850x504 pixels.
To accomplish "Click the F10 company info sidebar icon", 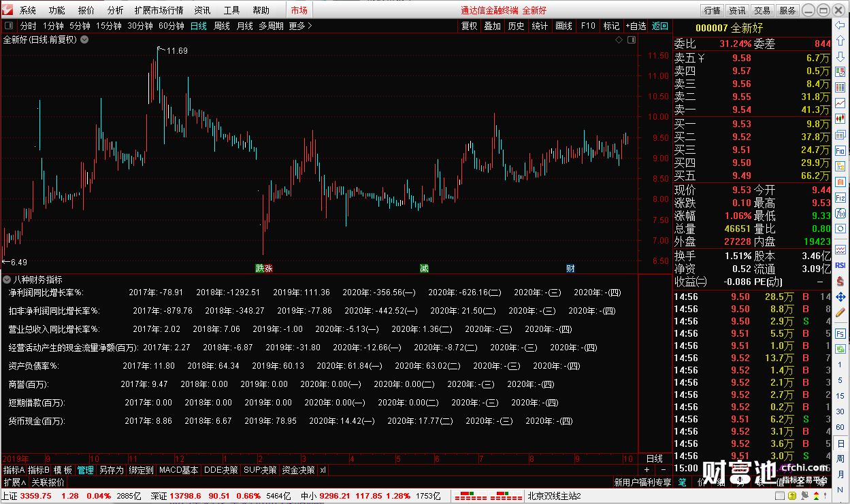I will (x=840, y=150).
